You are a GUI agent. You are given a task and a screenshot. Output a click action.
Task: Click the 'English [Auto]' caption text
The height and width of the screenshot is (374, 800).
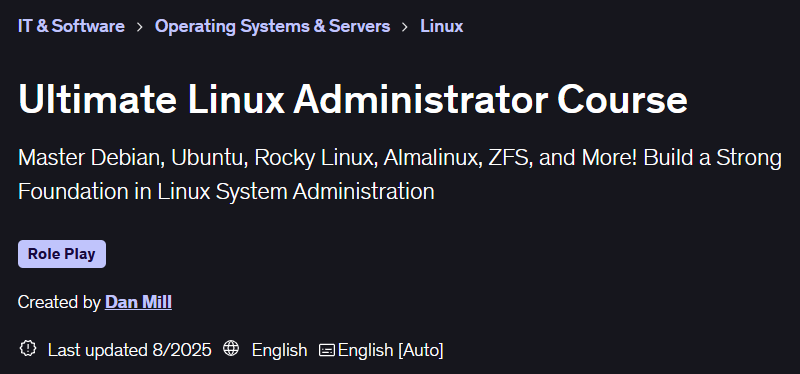coord(390,351)
